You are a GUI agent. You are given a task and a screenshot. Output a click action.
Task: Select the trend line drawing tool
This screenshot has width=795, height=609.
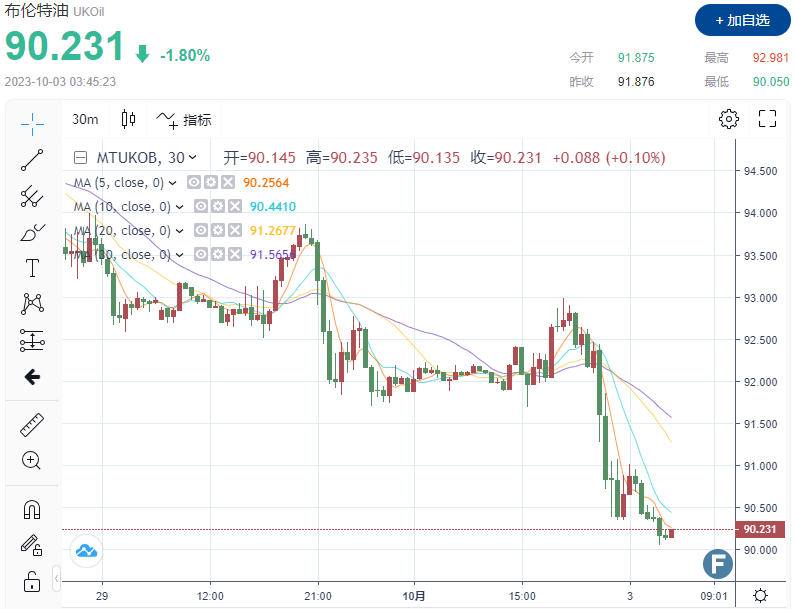pos(32,160)
